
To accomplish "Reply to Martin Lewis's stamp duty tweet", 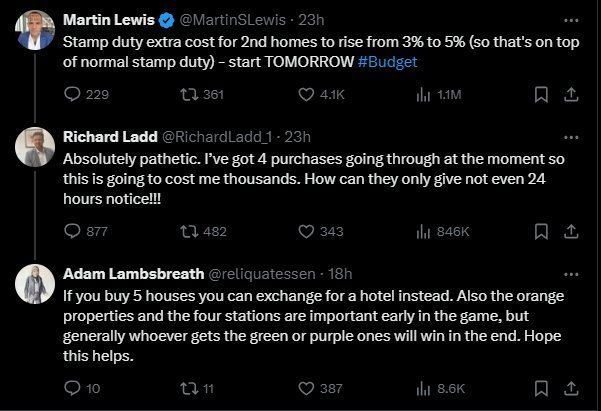I will pyautogui.click(x=72, y=94).
